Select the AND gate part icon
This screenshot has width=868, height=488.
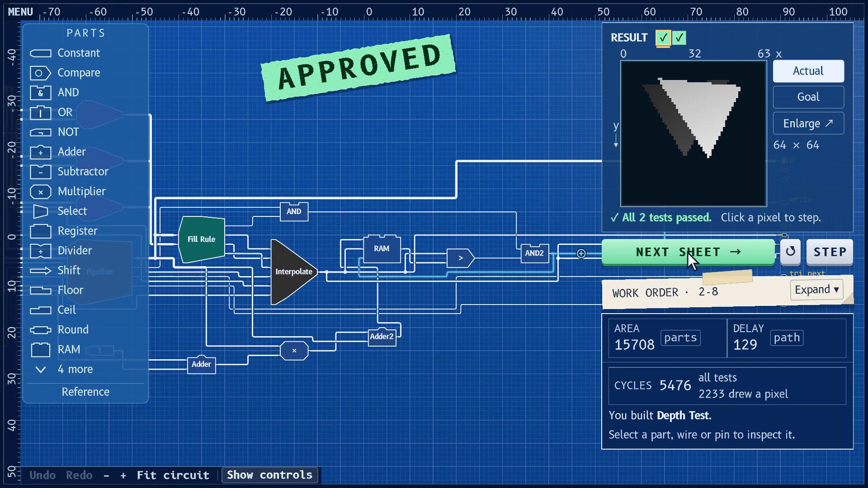click(40, 93)
